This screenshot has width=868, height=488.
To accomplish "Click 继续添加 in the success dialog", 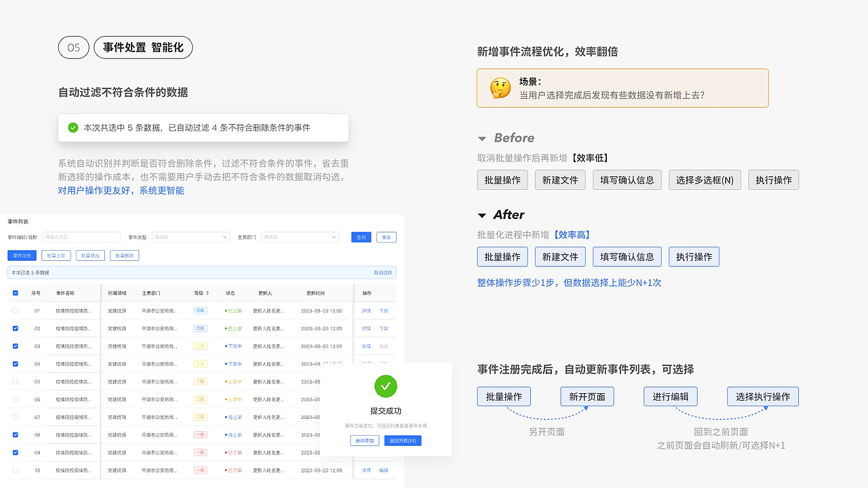I will (365, 441).
